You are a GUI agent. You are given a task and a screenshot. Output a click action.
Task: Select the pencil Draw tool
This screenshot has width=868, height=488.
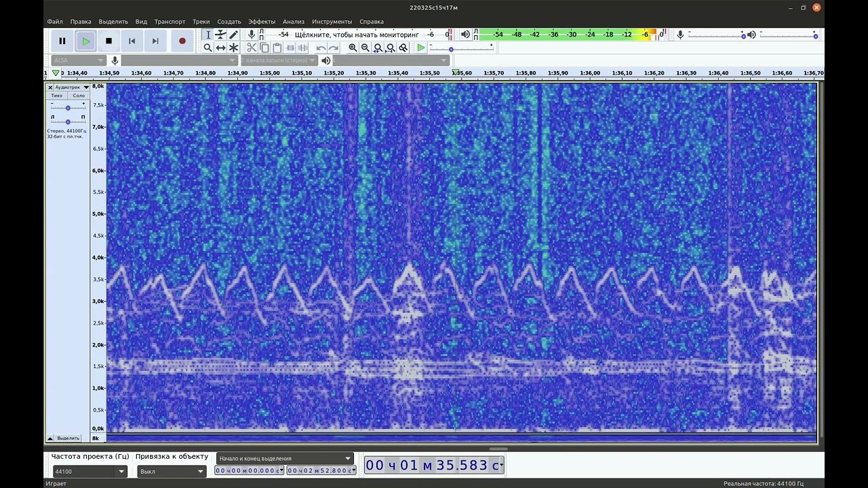[233, 35]
